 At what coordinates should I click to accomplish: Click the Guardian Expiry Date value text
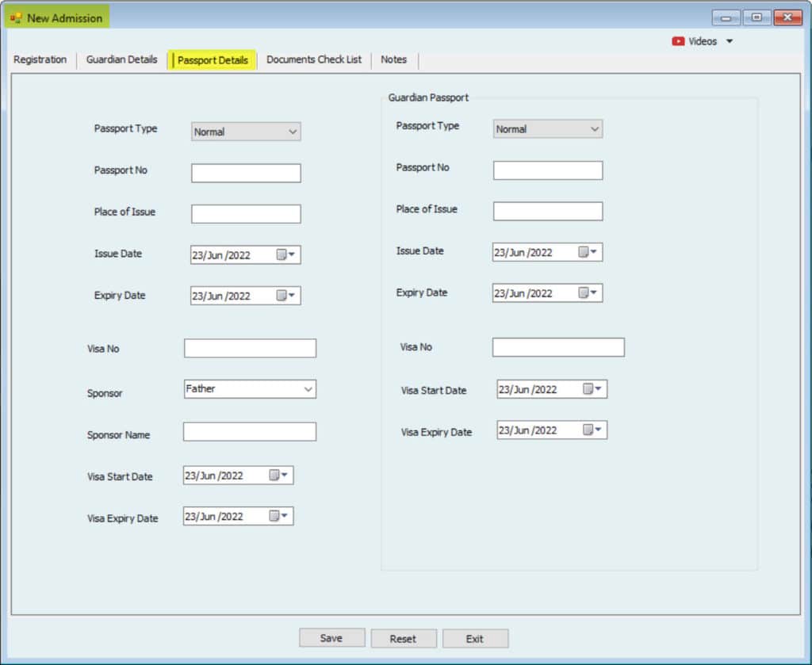click(523, 293)
